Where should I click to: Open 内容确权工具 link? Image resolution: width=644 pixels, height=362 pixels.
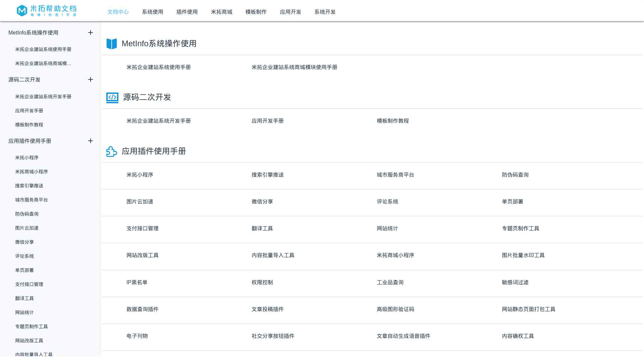[518, 336]
